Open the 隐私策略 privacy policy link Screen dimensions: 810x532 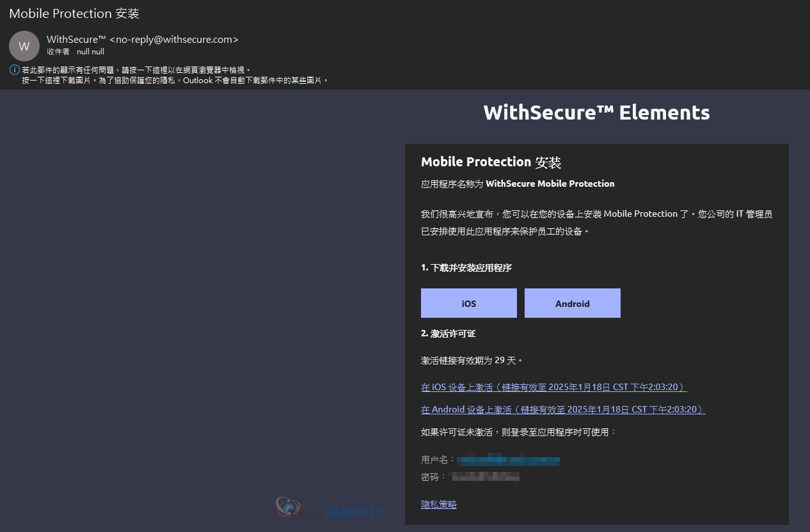click(x=439, y=505)
